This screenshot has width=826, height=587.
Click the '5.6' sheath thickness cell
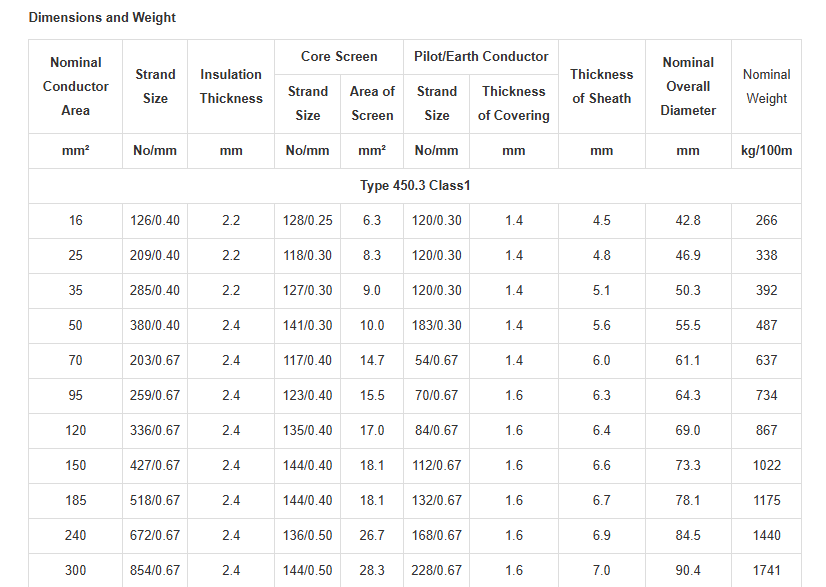602,326
